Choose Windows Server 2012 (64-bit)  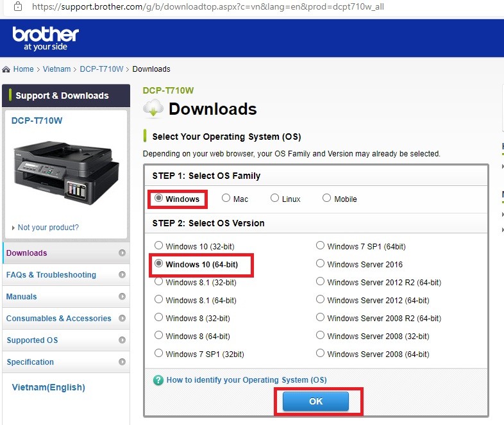(x=320, y=299)
